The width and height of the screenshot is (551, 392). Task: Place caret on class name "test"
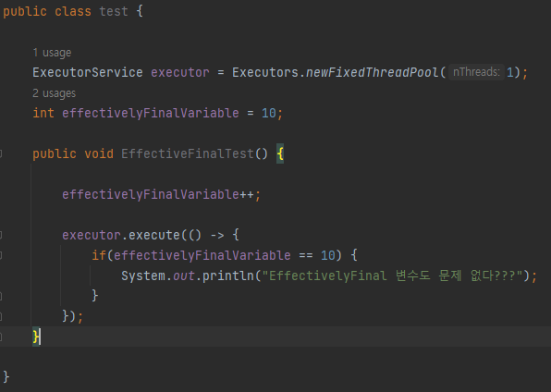click(x=114, y=12)
